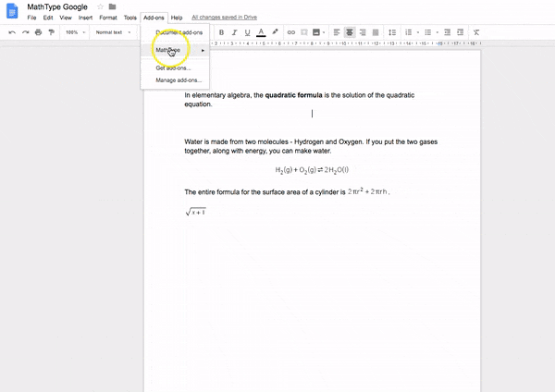Toggle Bold formatting
The width and height of the screenshot is (555, 392).
tap(221, 32)
